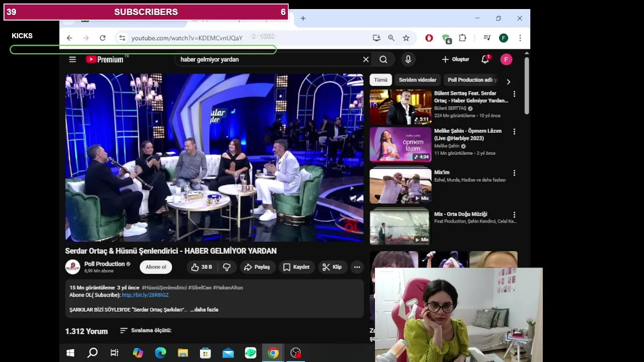Screen dimensions: 644x362
Task: Open the green F Chrome profile
Action: 504,38
